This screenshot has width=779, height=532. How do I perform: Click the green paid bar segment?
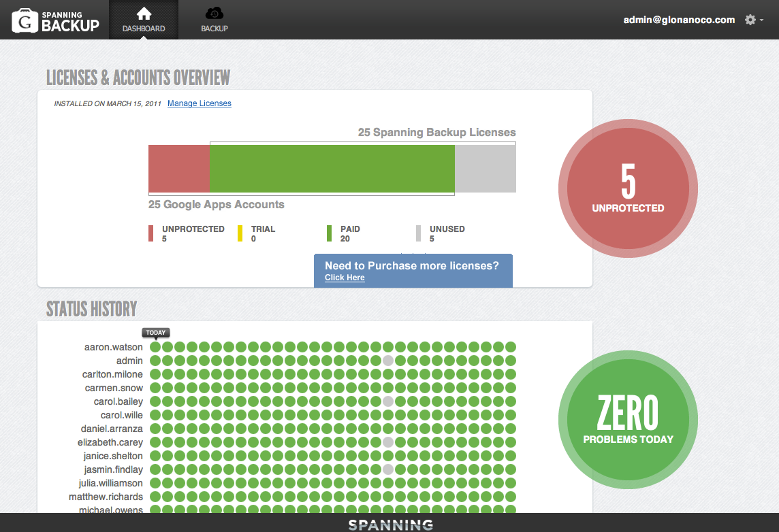[332, 168]
